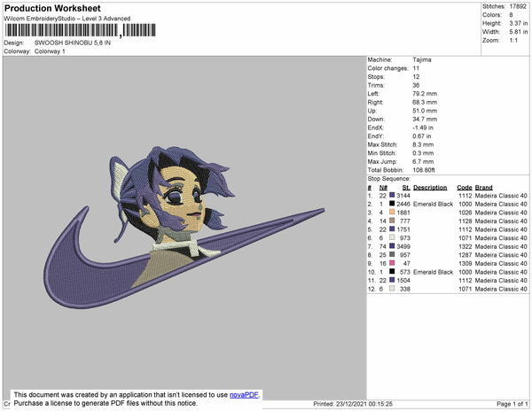Click the barcode under the worksheet title
Screen dimensions: 532x411
click(80, 30)
